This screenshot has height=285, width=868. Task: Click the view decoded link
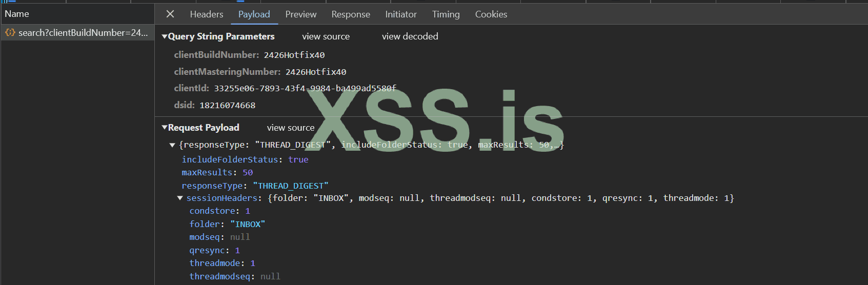[410, 36]
